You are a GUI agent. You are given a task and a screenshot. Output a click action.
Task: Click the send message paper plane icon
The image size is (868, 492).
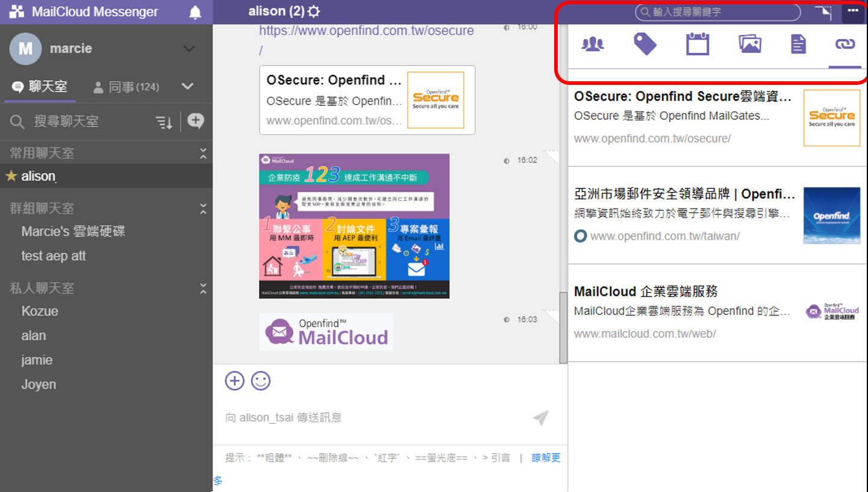pos(541,417)
